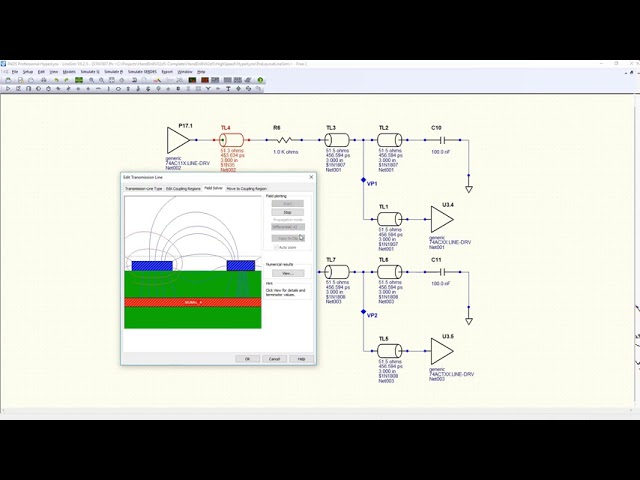
Task: Select transmission line TL4 in schematic
Action: click(232, 140)
